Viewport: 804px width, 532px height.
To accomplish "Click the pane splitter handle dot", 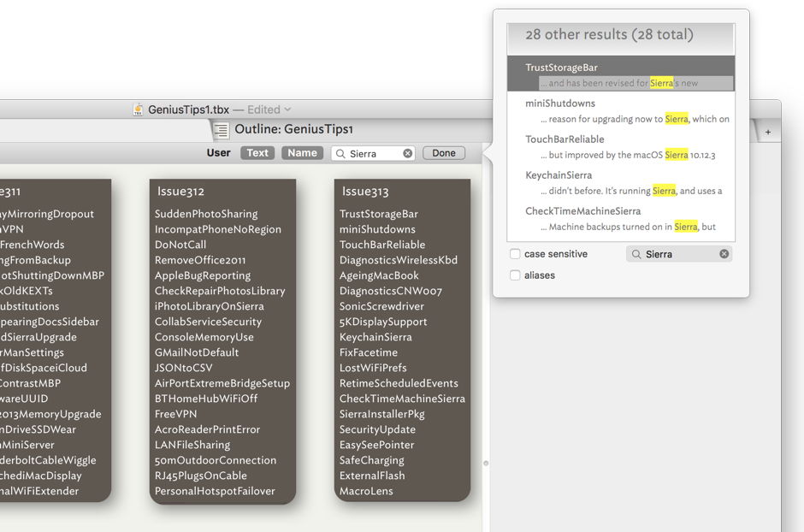I will tap(486, 463).
